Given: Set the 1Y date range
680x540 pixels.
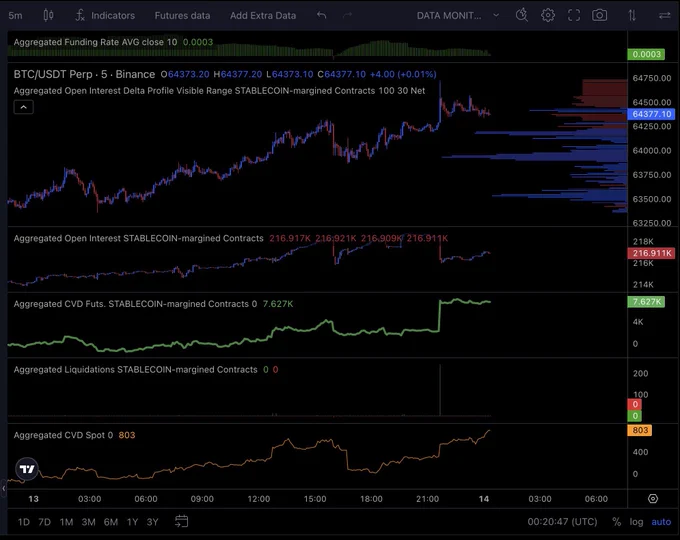Looking at the screenshot, I should tap(132, 522).
